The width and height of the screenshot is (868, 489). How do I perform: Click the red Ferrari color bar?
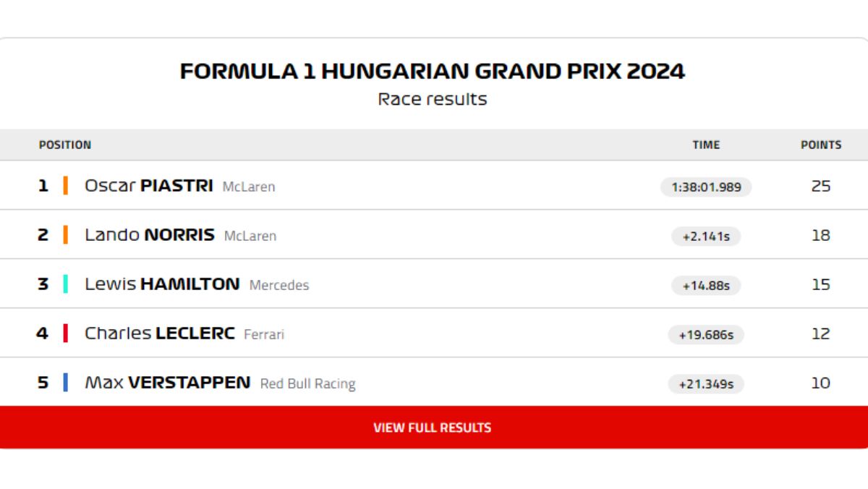[66, 333]
